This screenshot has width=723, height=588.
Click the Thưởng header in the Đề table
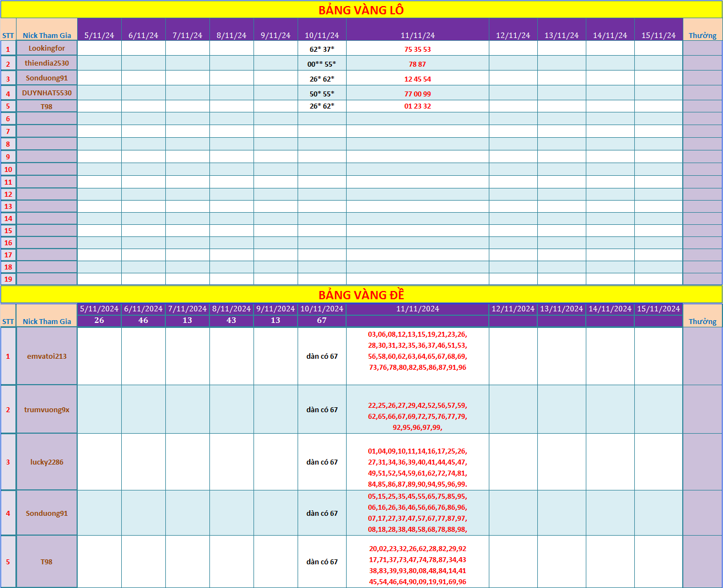point(703,316)
